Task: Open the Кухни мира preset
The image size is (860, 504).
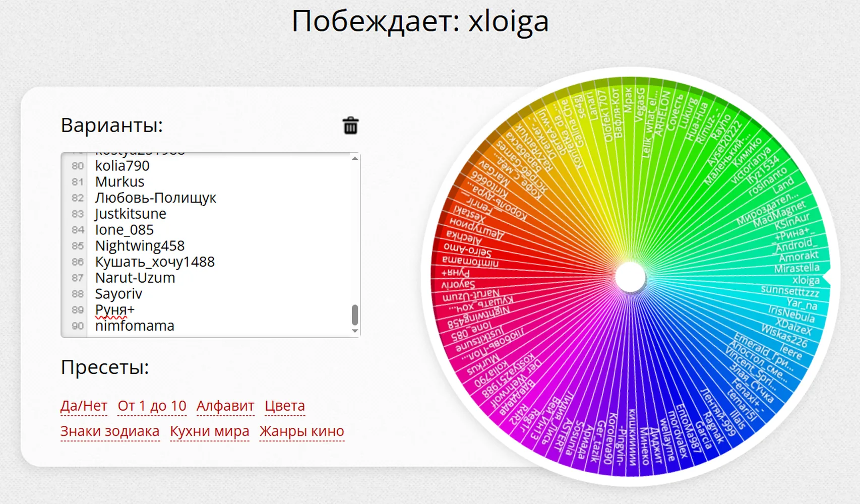Action: (210, 431)
